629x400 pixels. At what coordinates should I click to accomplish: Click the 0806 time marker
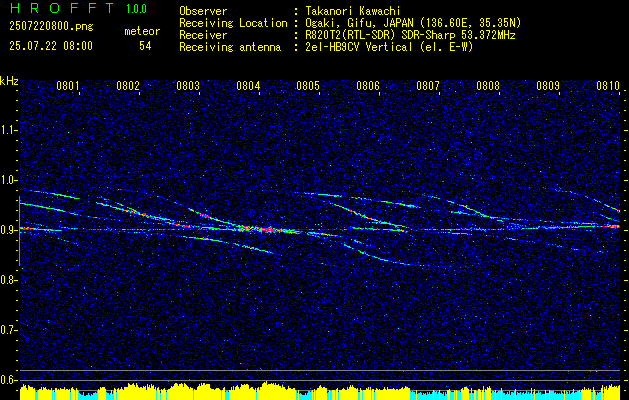pyautogui.click(x=368, y=86)
